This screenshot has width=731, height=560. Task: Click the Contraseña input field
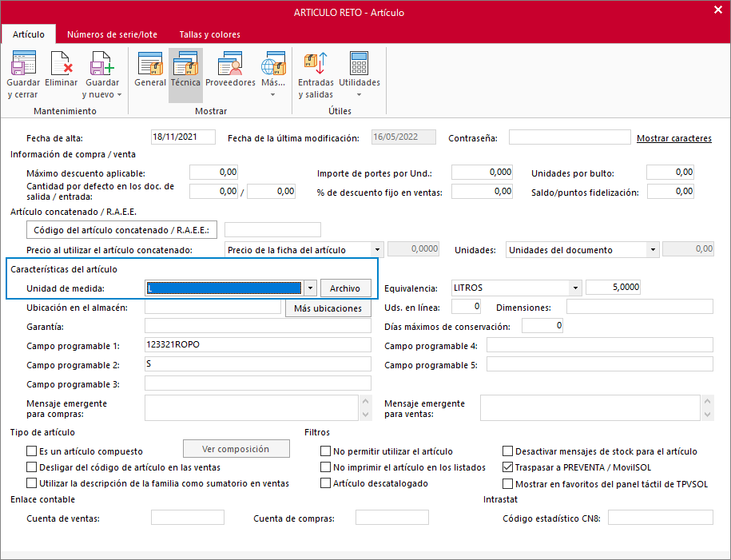coord(570,137)
